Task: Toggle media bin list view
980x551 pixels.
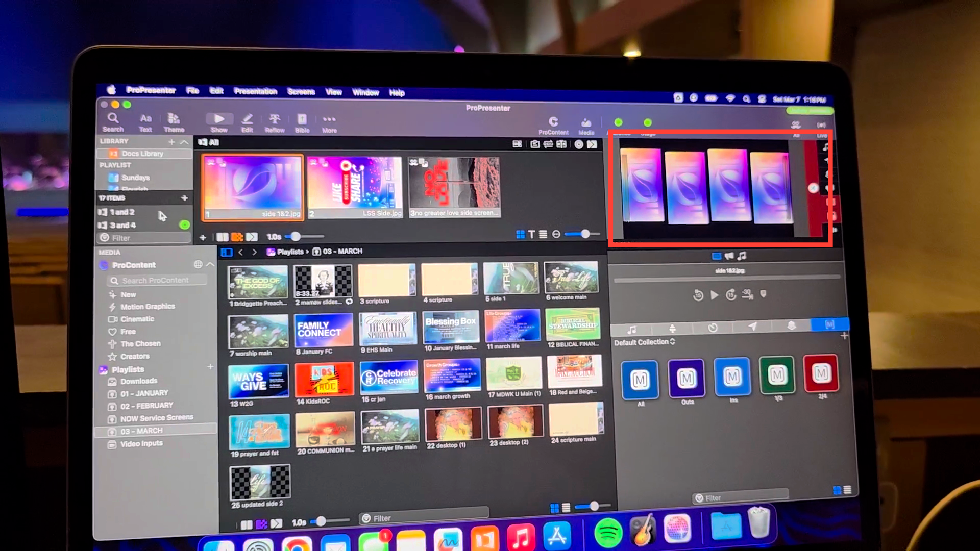Action: pos(566,508)
